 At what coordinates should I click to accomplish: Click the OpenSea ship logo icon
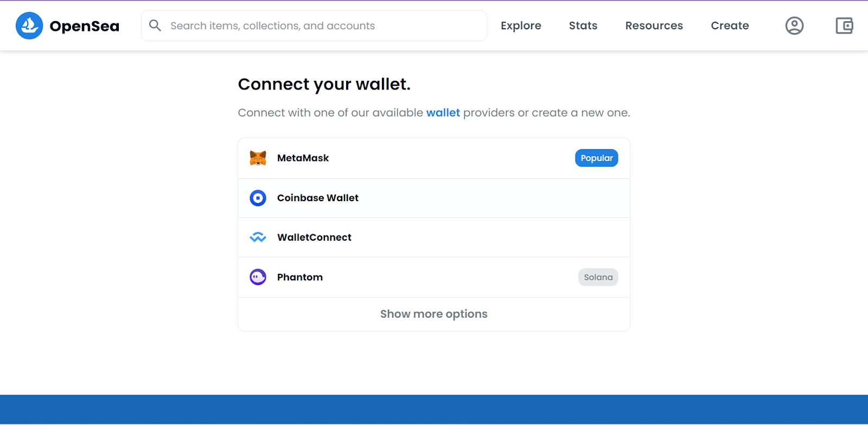click(29, 25)
